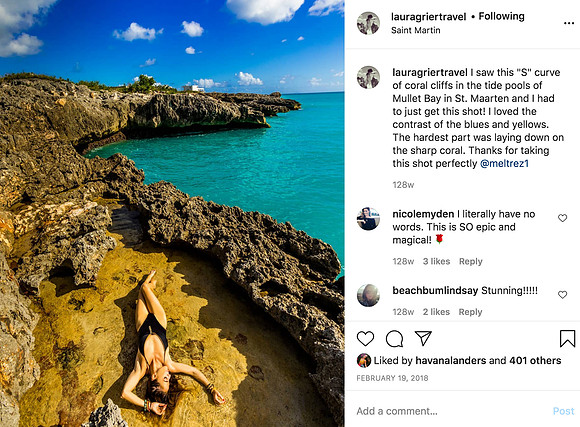
Task: Open the comment speech bubble icon
Action: [394, 339]
